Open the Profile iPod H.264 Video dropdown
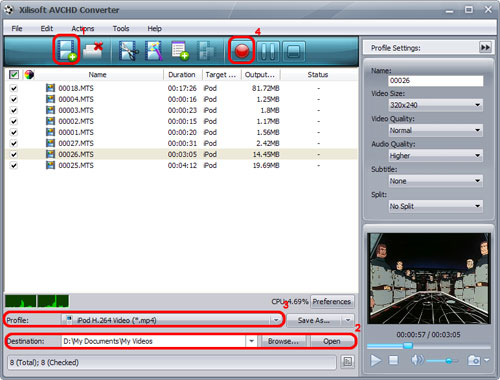The width and height of the screenshot is (500, 380). point(172,320)
